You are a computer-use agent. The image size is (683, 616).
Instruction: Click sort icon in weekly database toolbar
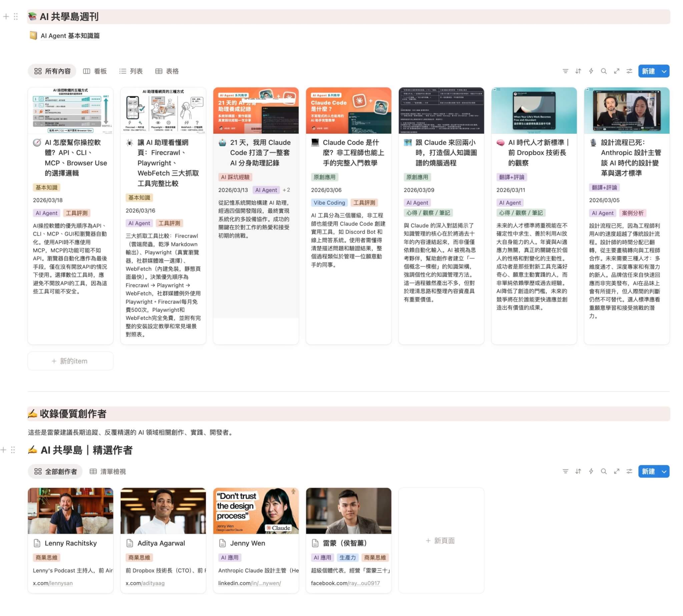pos(578,71)
